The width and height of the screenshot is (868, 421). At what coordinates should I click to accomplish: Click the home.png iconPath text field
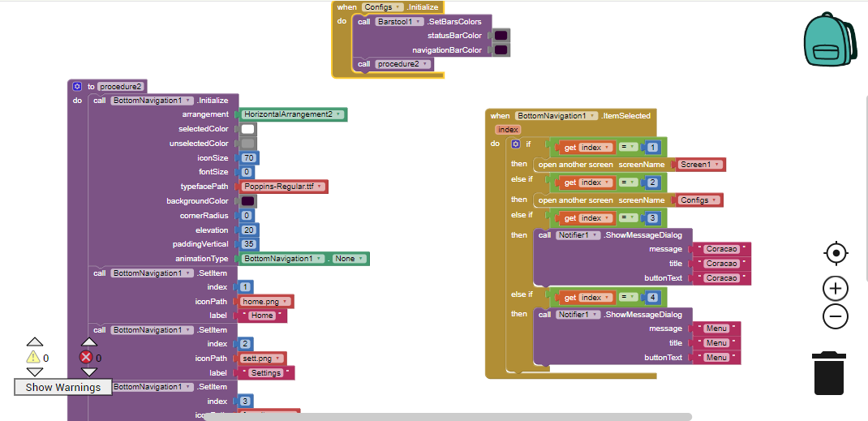264,302
